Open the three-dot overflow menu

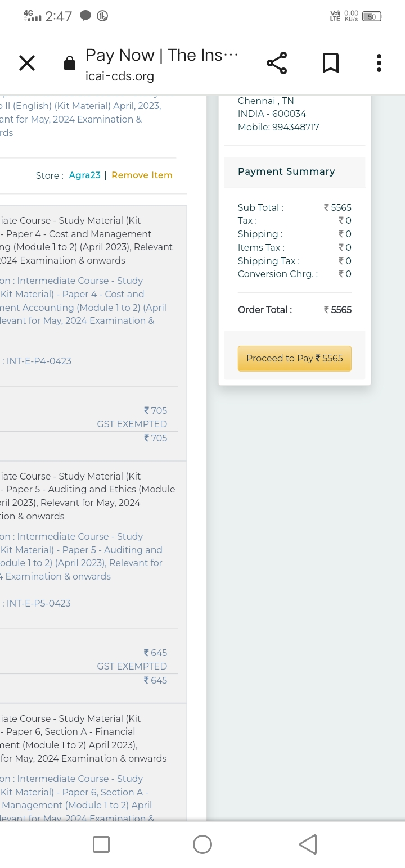379,63
